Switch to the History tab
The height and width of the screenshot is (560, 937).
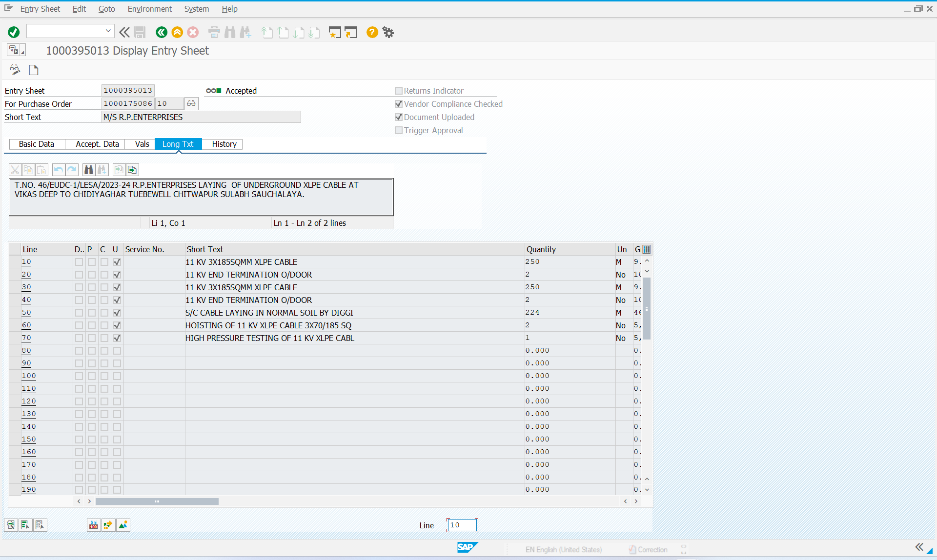(224, 144)
